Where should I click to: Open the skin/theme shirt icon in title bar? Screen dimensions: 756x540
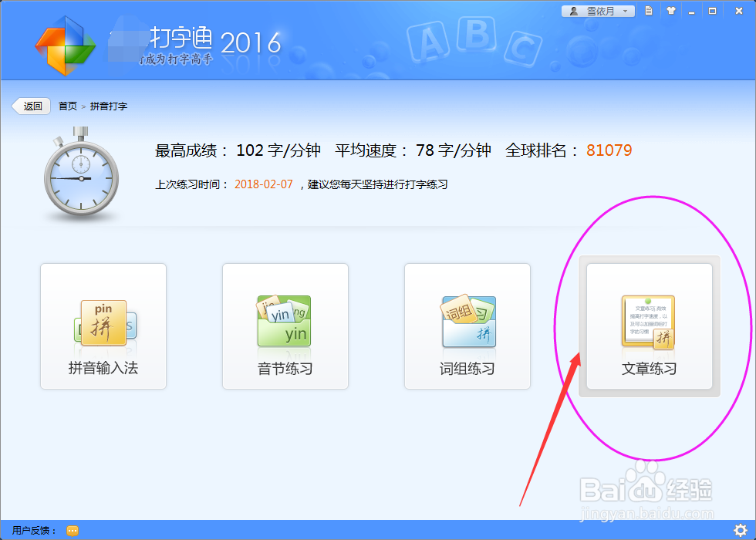point(672,11)
